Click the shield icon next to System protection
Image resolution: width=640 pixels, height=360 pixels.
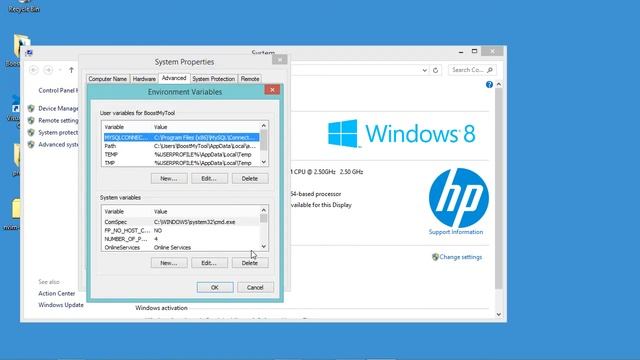click(x=31, y=132)
